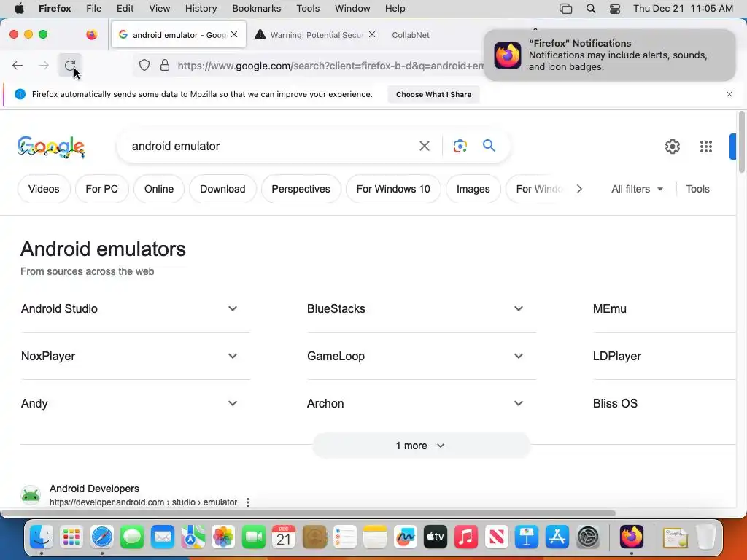
Task: Open the Google apps grid
Action: click(706, 146)
